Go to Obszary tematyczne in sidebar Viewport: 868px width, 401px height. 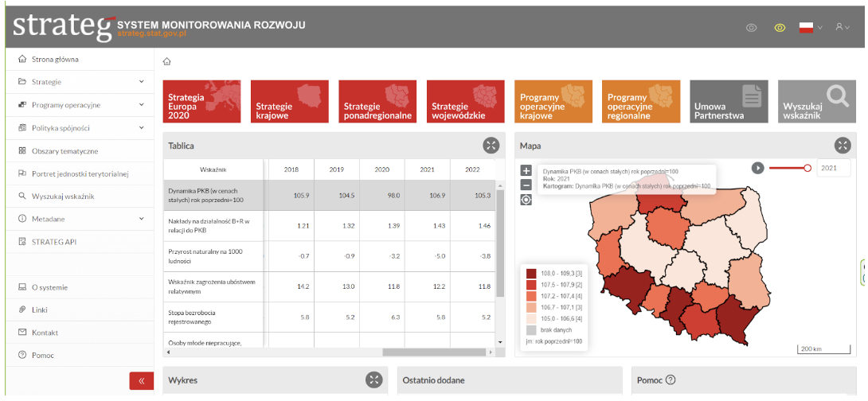pos(65,150)
